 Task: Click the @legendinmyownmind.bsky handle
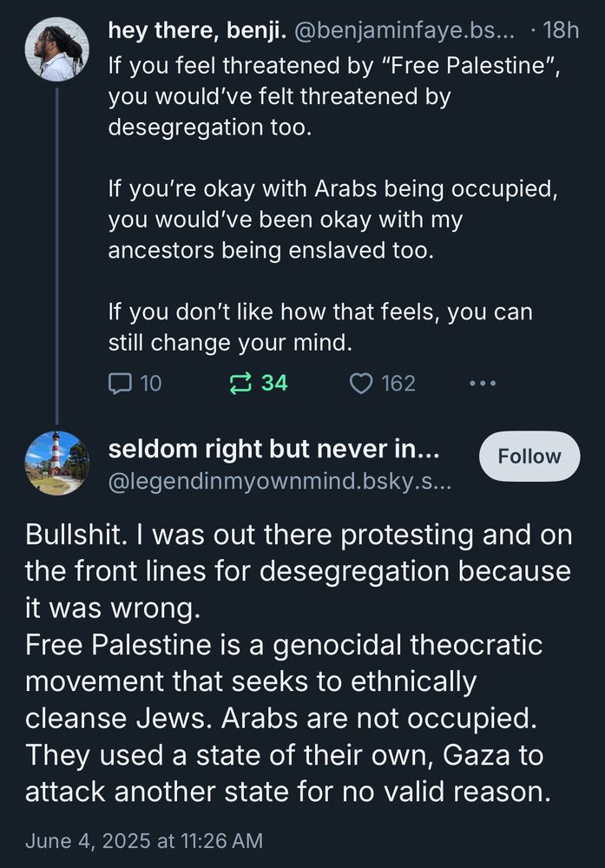tap(279, 479)
